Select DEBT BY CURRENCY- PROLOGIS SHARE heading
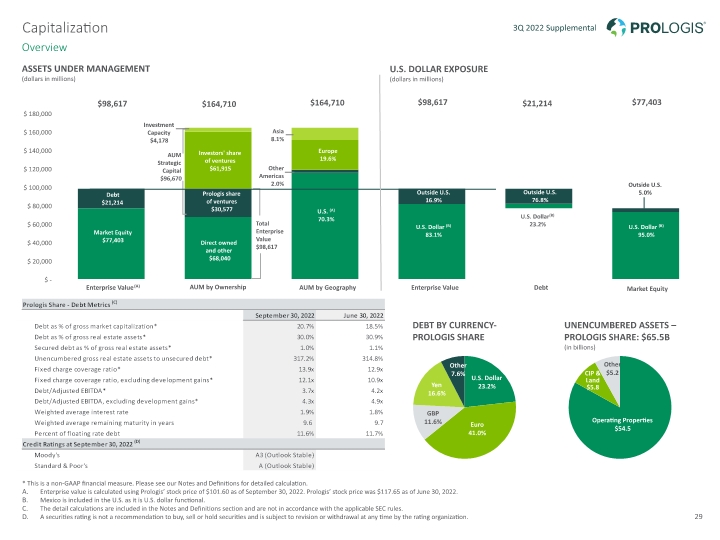This screenshot has height=540, width=720. point(454,331)
